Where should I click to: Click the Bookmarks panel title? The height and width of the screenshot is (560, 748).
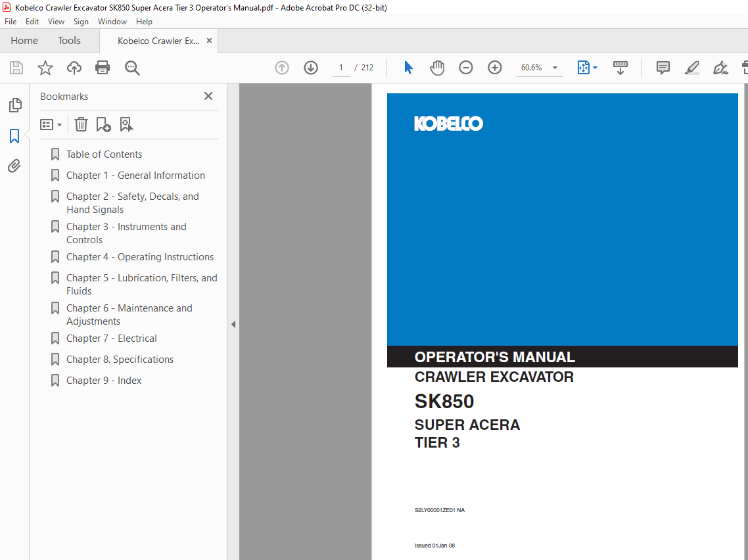(64, 97)
